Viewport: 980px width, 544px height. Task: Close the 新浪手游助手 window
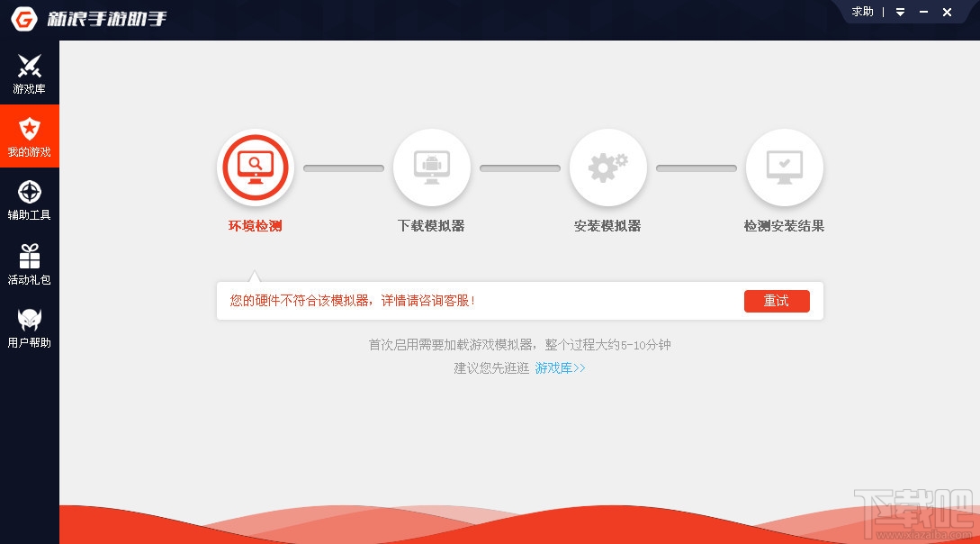947,12
